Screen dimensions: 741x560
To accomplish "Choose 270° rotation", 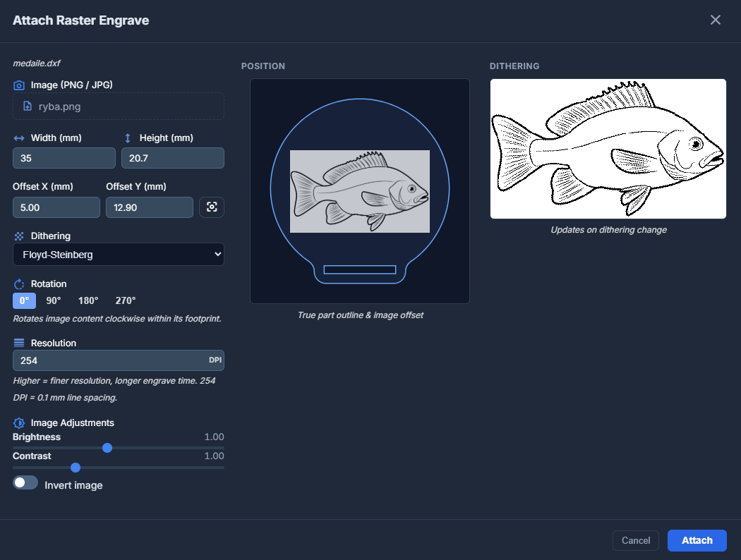I will [126, 300].
